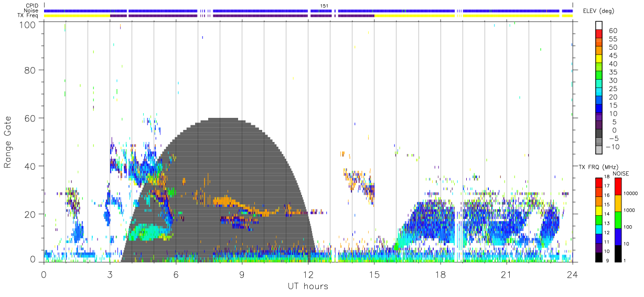644x297 pixels.
Task: Click the '100' tick on Range Gate axis
Action: 28,24
